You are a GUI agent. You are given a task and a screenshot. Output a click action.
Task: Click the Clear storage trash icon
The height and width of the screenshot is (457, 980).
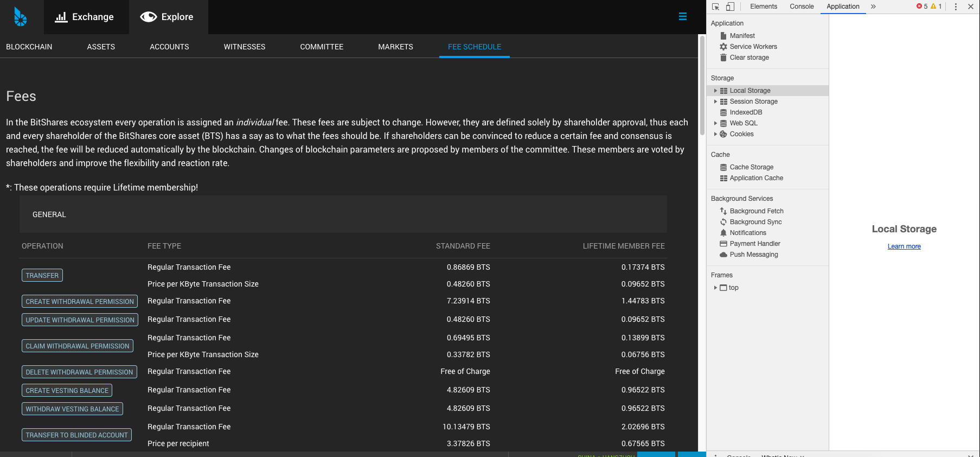click(723, 58)
